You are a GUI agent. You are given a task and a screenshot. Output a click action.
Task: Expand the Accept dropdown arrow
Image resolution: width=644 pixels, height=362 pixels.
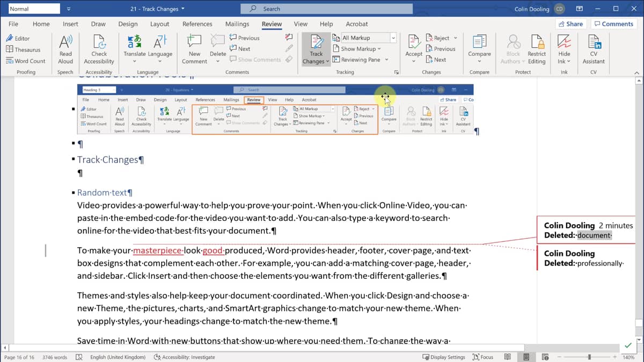click(x=414, y=61)
